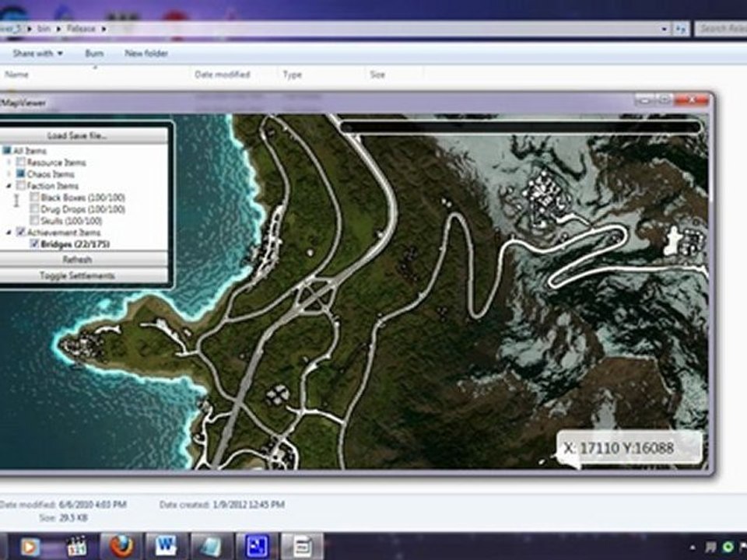Tick the Drug Drops (100/100) checkbox

(x=34, y=209)
